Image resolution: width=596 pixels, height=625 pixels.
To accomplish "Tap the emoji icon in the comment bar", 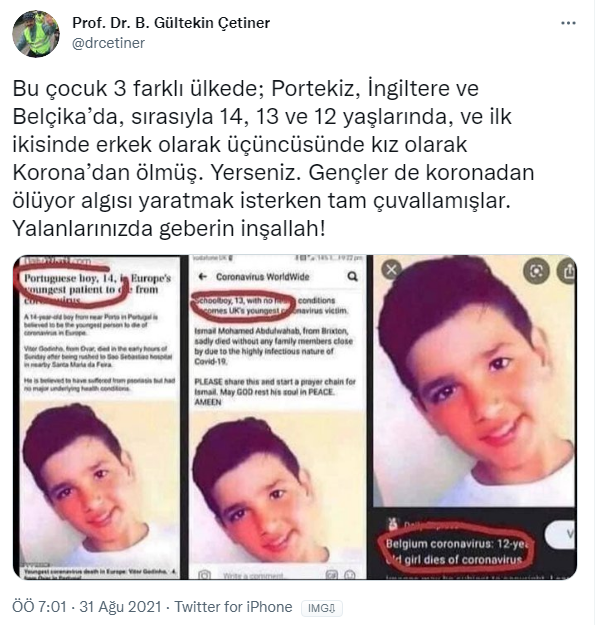I will (349, 575).
